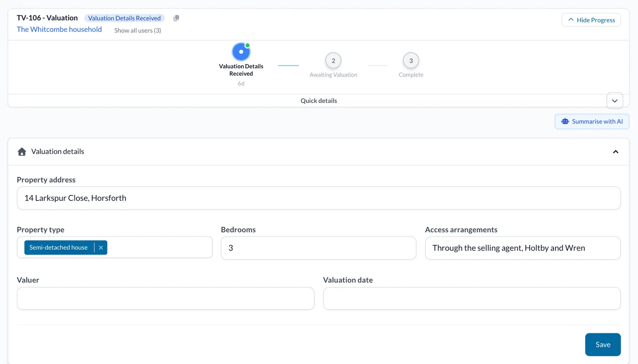Remove the Semi-detached house tag

tap(101, 247)
